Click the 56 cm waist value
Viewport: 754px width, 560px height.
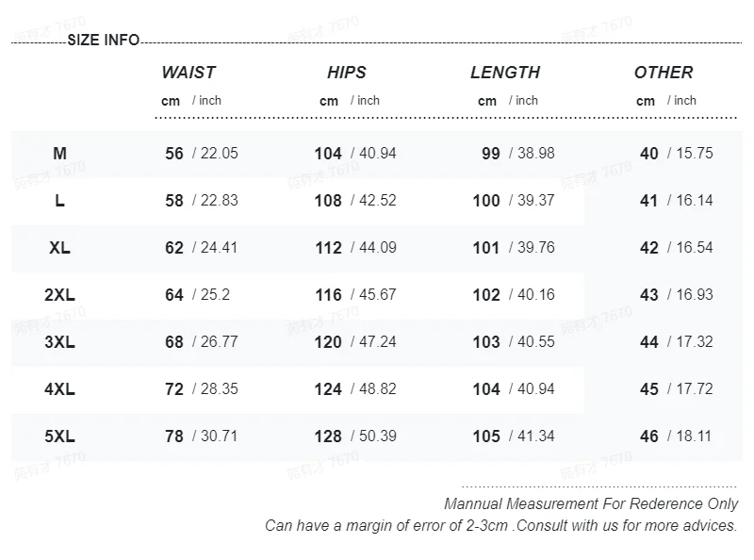pyautogui.click(x=174, y=154)
